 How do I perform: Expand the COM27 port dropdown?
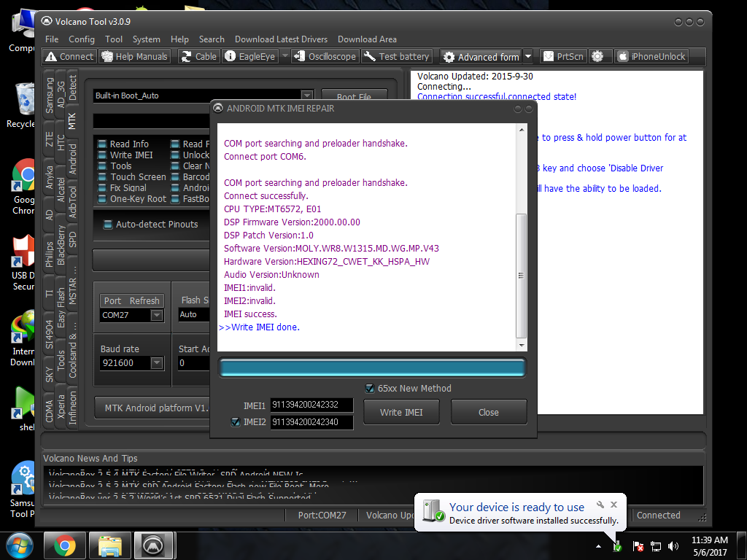coord(157,315)
